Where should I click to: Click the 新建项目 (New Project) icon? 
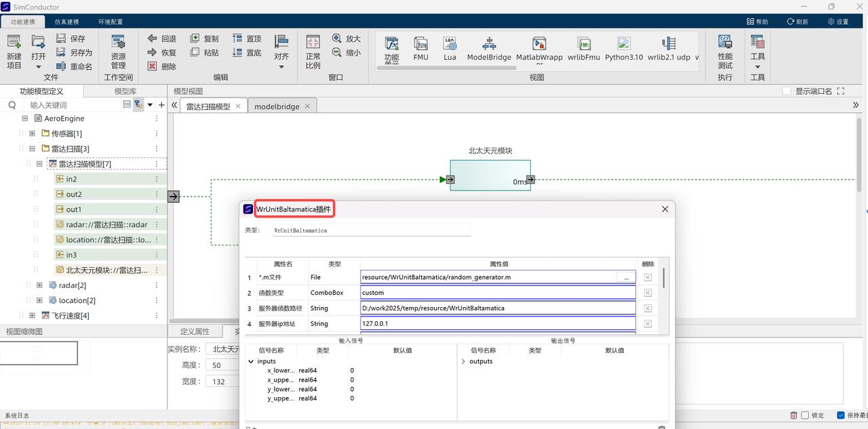pyautogui.click(x=14, y=43)
